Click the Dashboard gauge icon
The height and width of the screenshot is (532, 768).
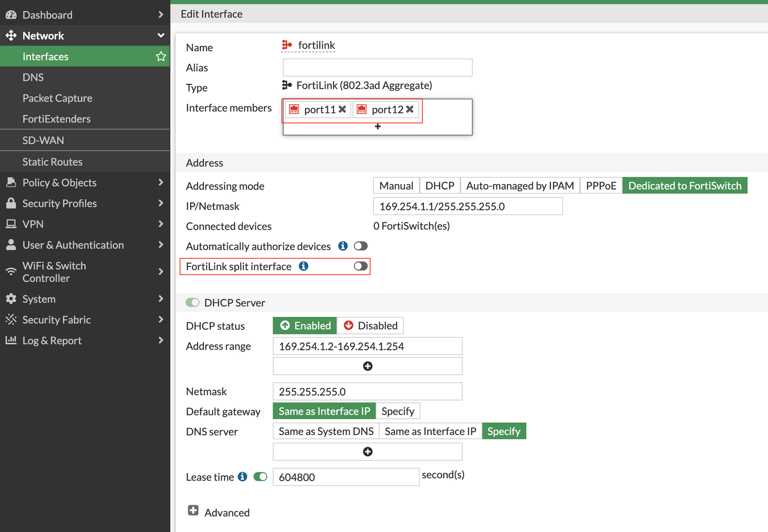coord(11,14)
